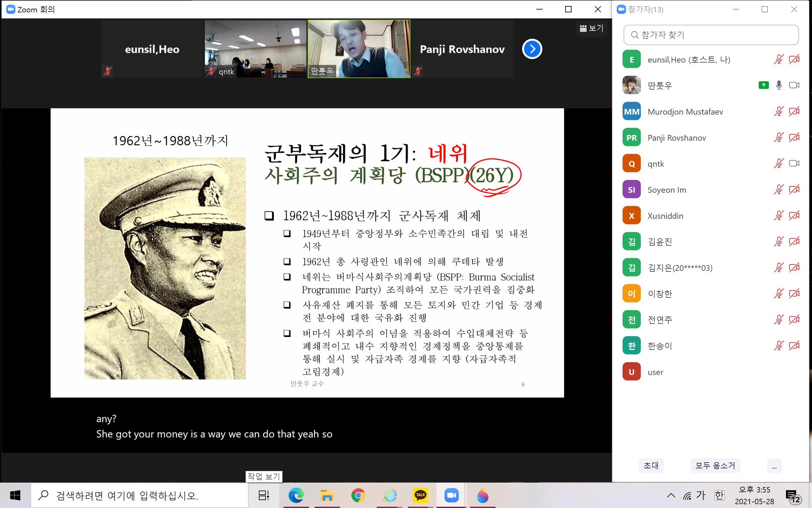This screenshot has height=508, width=812.
Task: Open the participants more options ellipsis button
Action: point(774,465)
